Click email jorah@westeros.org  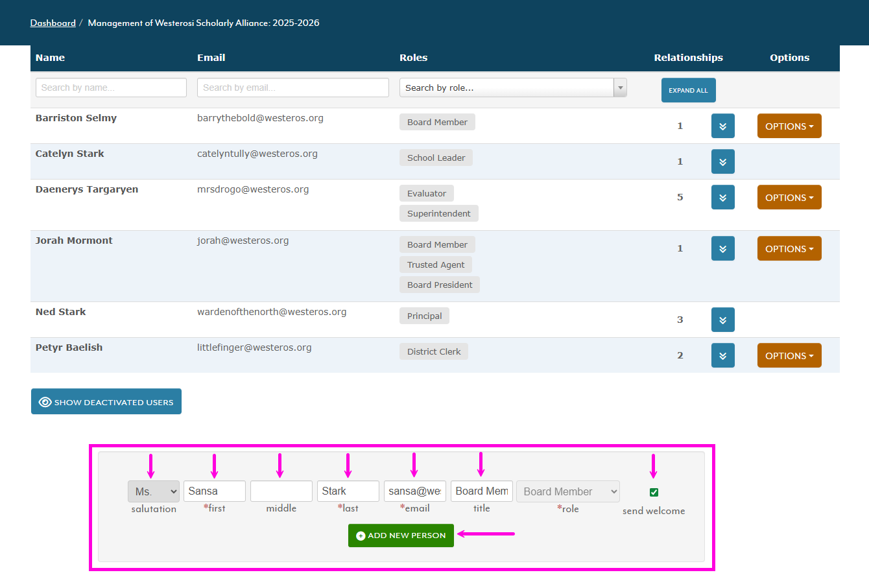[243, 241]
